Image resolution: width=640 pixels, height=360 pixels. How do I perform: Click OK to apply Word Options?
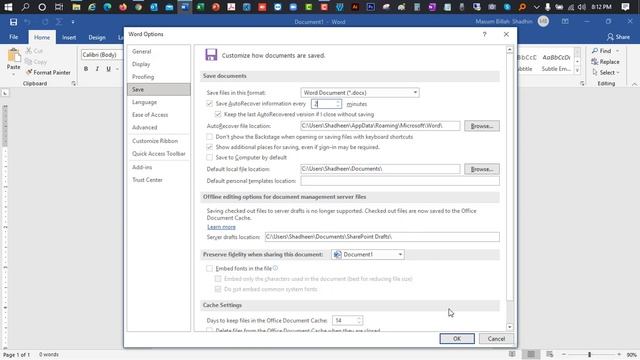tap(457, 338)
